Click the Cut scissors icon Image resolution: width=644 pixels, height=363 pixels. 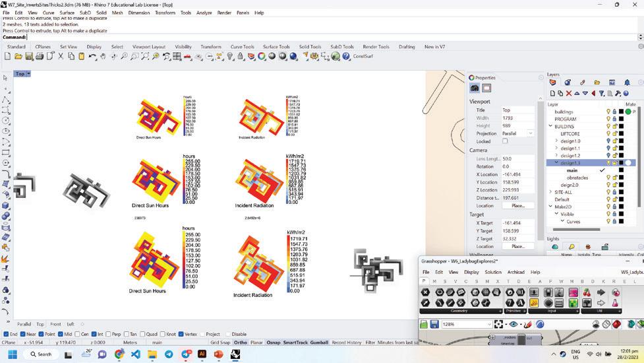click(61, 56)
